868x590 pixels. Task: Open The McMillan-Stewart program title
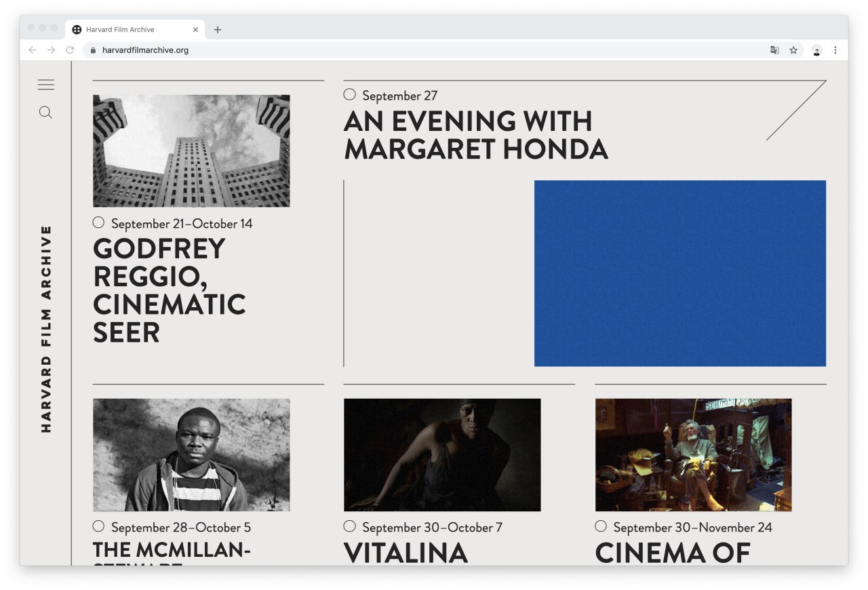(172, 552)
